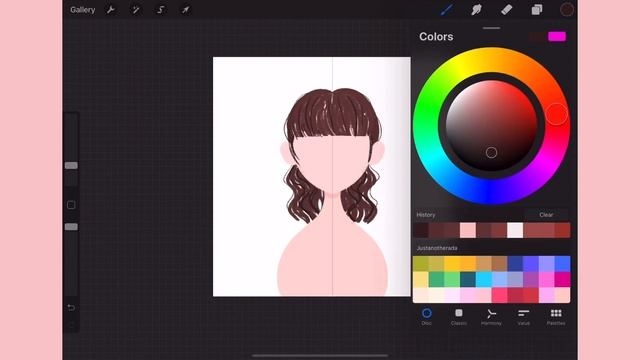Open the Palettes tab
Screen dimensions: 640x360
(556, 317)
